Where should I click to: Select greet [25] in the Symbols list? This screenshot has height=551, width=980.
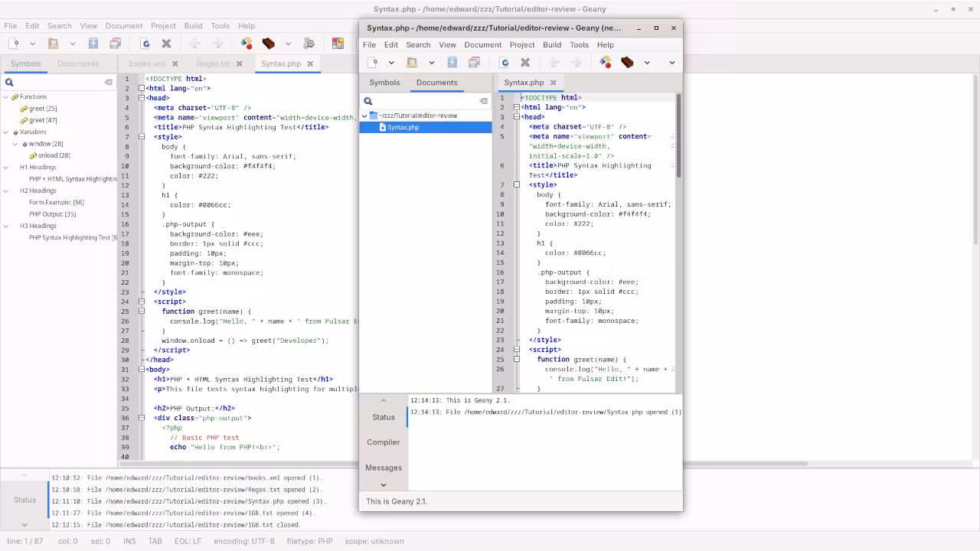(x=43, y=109)
